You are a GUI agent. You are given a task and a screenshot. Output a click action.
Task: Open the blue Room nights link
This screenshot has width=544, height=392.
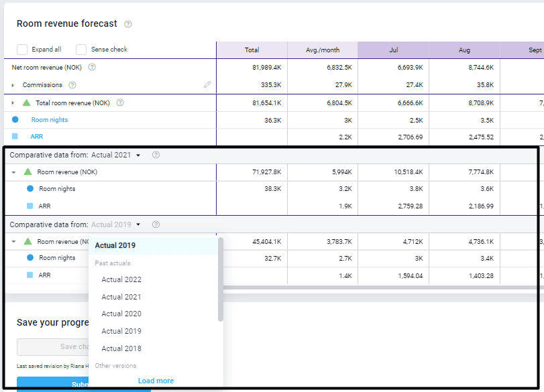(49, 120)
